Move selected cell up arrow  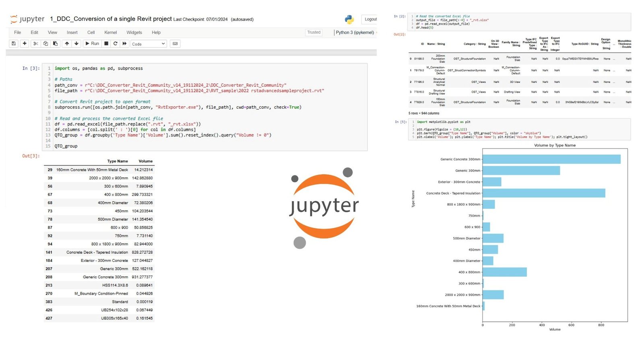point(67,43)
